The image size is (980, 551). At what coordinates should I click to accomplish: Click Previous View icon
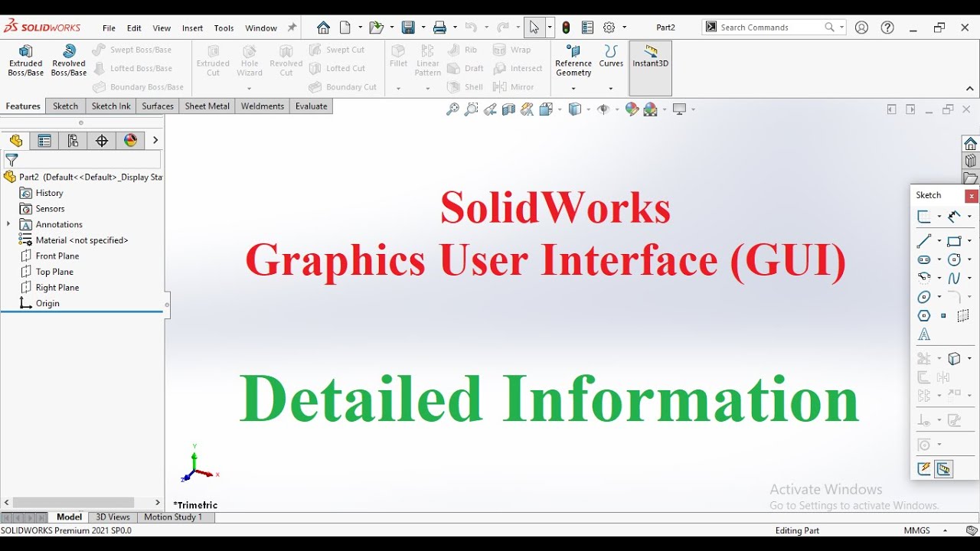(490, 109)
